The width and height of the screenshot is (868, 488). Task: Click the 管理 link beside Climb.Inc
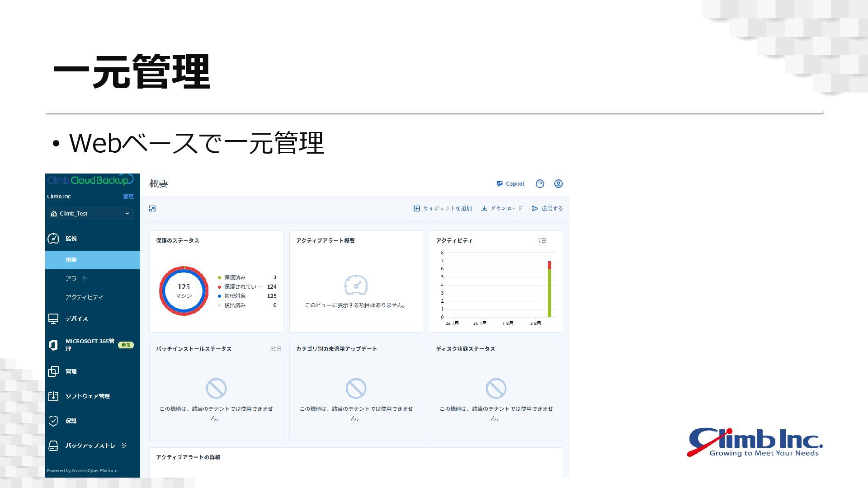click(x=128, y=197)
